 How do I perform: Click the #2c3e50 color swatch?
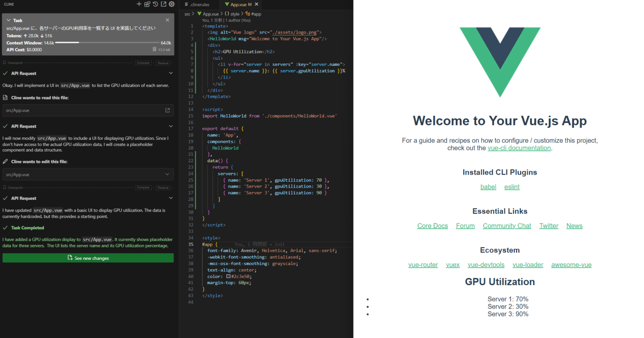pyautogui.click(x=229, y=277)
